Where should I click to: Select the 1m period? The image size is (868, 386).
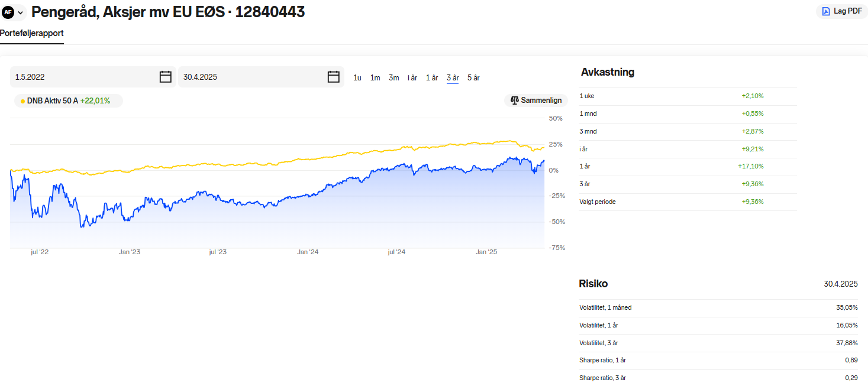coord(375,77)
